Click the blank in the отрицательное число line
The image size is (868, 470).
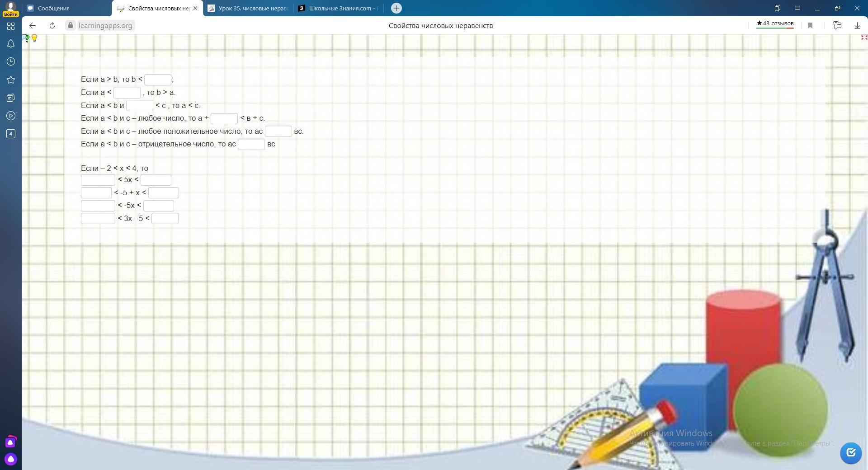click(251, 144)
